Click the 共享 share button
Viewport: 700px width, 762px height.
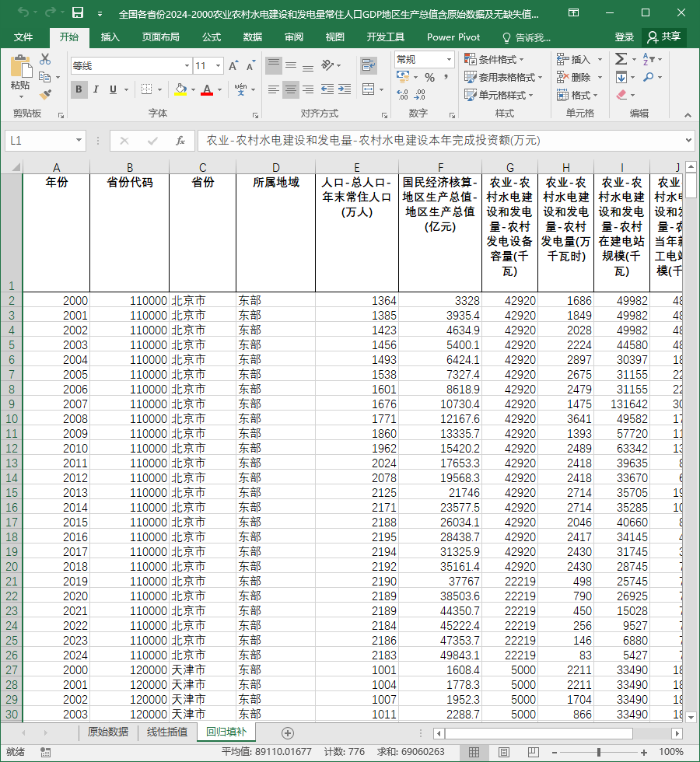(664, 37)
